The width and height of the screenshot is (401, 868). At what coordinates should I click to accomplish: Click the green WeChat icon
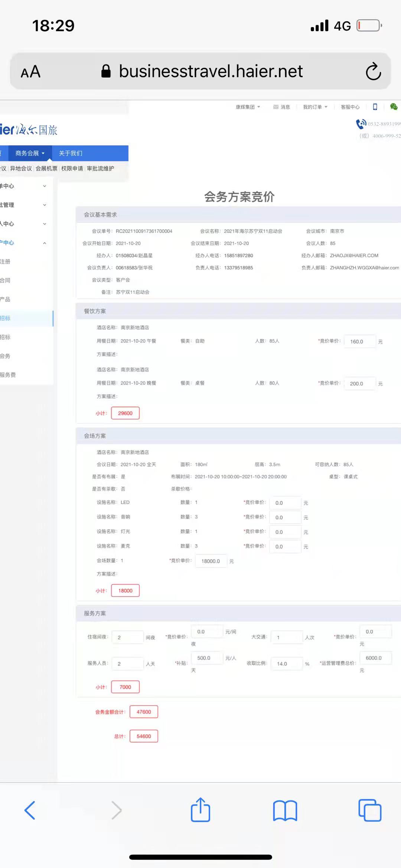[x=394, y=107]
